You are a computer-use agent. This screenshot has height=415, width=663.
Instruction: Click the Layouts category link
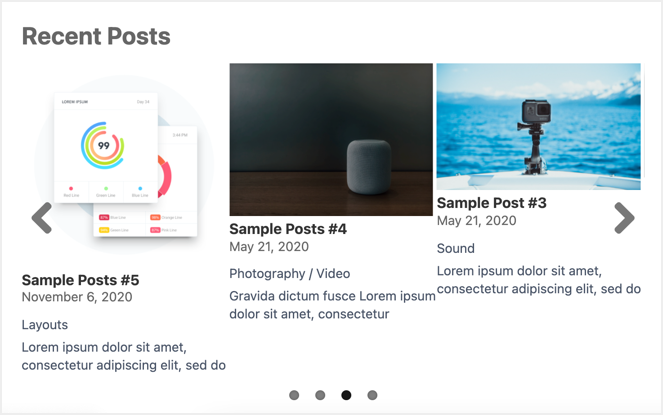(45, 325)
